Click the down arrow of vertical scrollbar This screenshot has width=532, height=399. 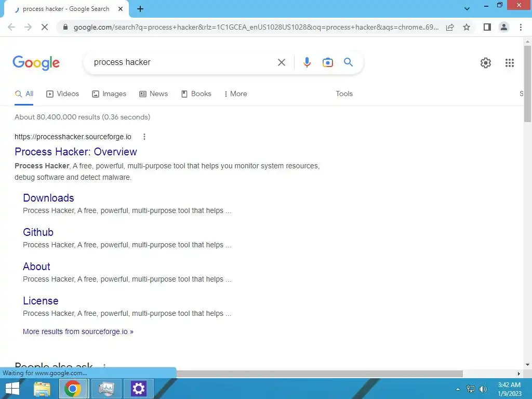(x=527, y=365)
